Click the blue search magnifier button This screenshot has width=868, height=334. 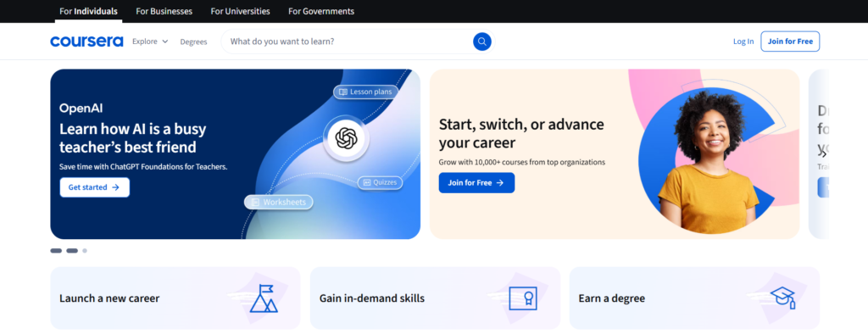[482, 42]
